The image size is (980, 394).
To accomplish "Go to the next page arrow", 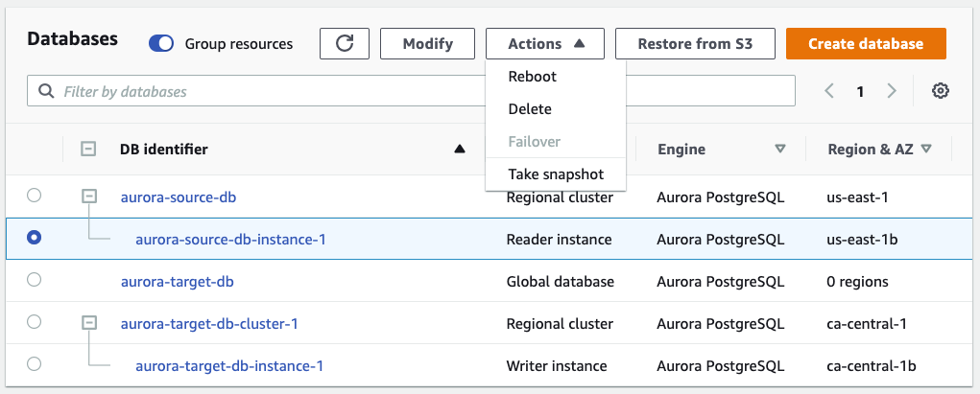I will (x=892, y=91).
